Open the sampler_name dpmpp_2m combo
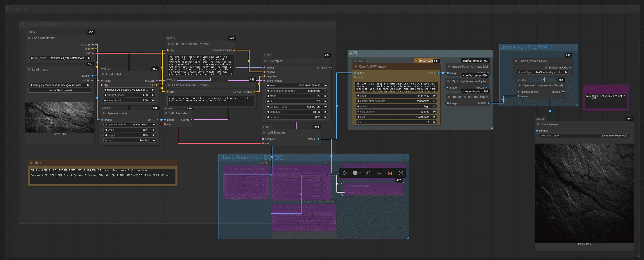Screen dimensions: 644x260 [x=296, y=106]
